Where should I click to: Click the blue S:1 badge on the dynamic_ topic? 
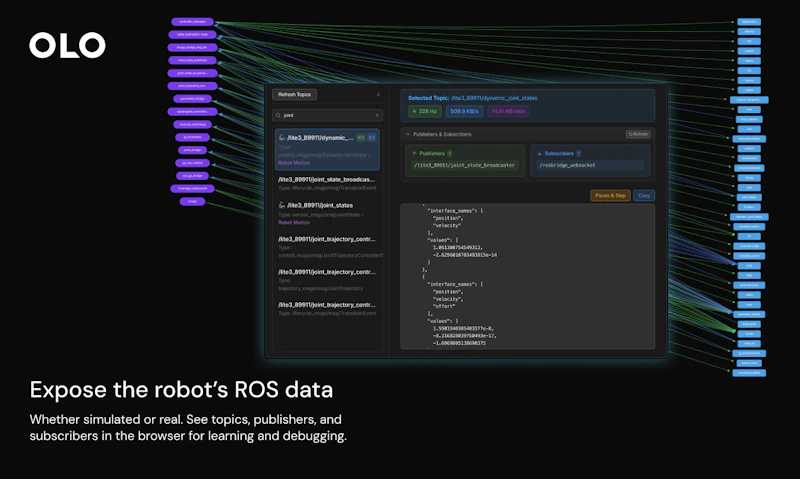click(x=372, y=138)
